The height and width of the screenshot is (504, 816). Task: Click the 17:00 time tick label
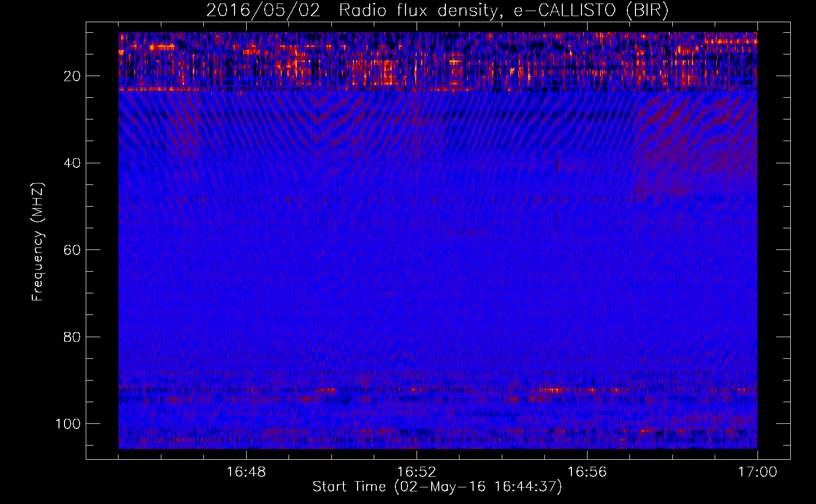757,472
